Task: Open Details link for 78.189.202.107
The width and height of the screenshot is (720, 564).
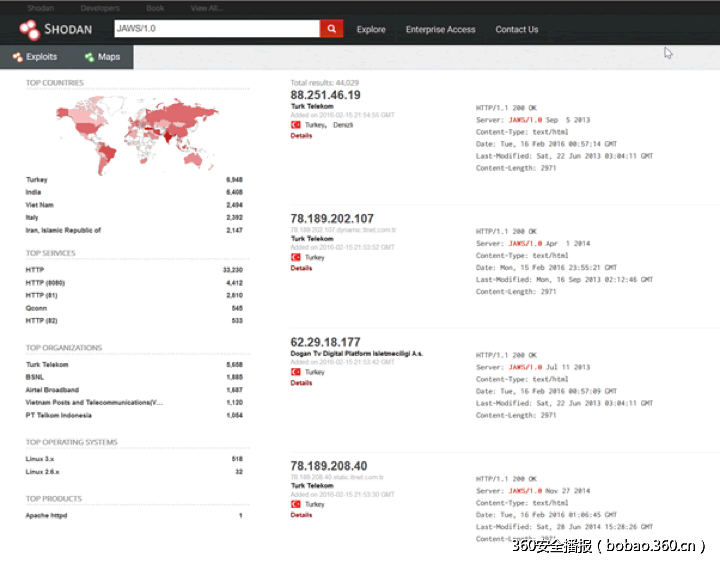Action: [x=301, y=268]
